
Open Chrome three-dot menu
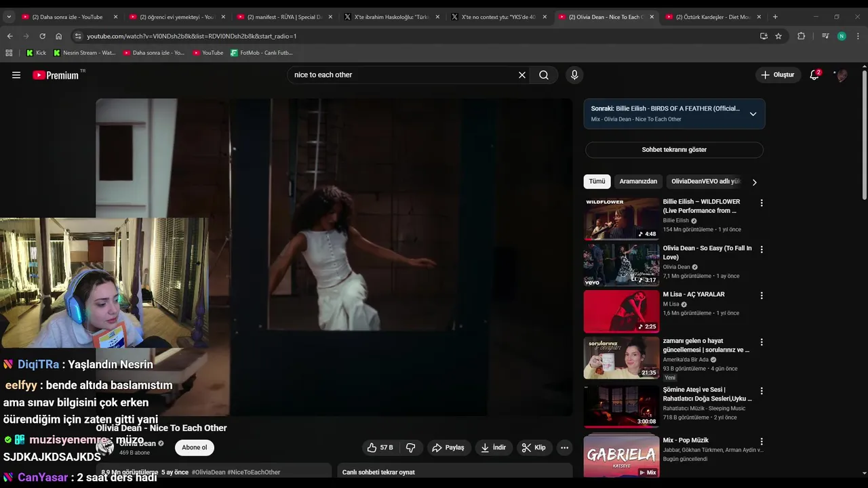[x=858, y=36]
